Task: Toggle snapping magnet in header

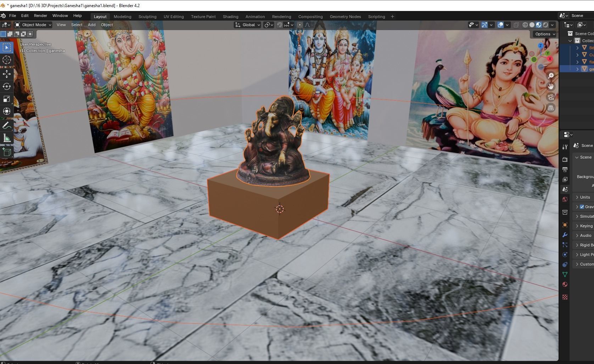Action: click(280, 25)
